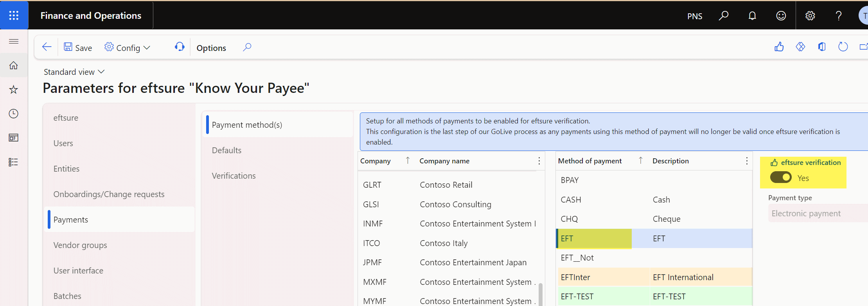Open Onboardings/Change requests tab
868x306 pixels.
(119, 194)
